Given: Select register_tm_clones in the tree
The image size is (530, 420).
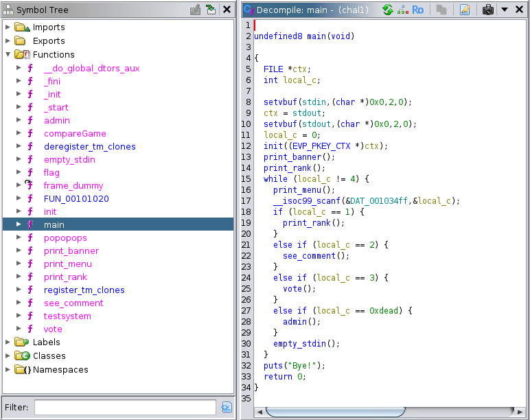Looking at the screenshot, I should (84, 290).
